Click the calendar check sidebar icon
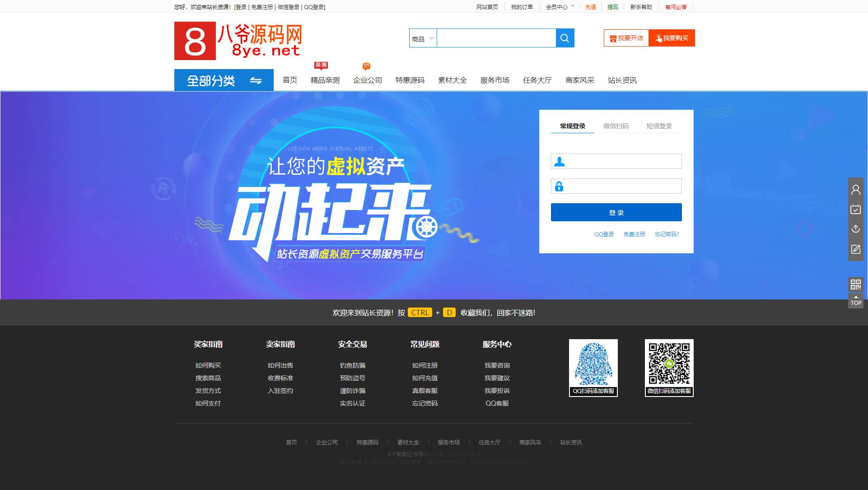Screen dimensions: 868x490 click(856, 209)
